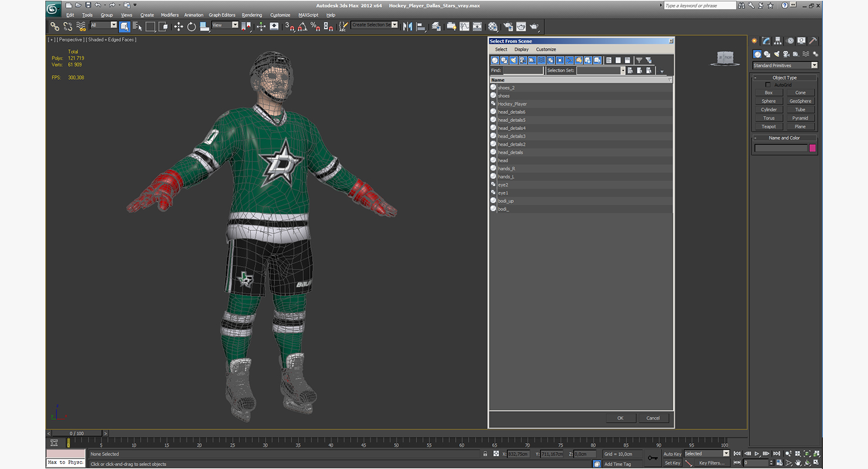Toggle Display Lights filter in Select From Scene
The image size is (868, 469).
coord(514,60)
